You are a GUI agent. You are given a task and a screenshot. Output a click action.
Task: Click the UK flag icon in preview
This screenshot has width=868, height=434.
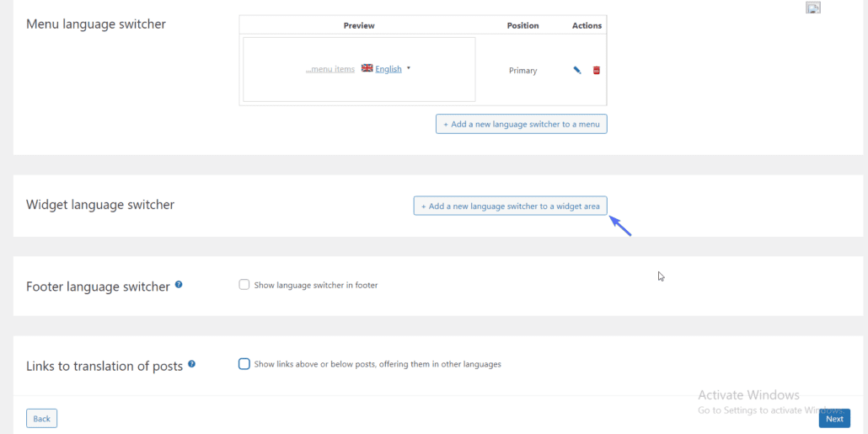pos(367,68)
